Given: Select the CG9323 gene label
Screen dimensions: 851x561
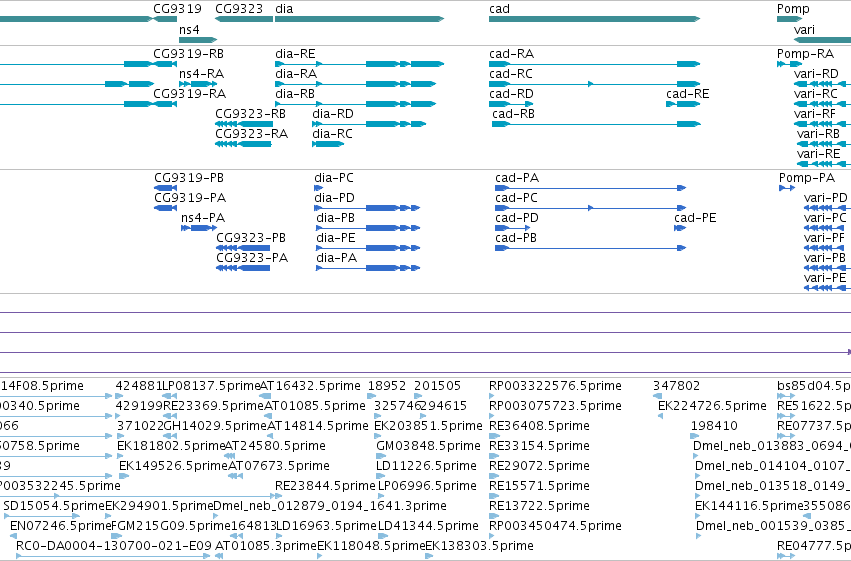Looking at the screenshot, I should tap(239, 9).
